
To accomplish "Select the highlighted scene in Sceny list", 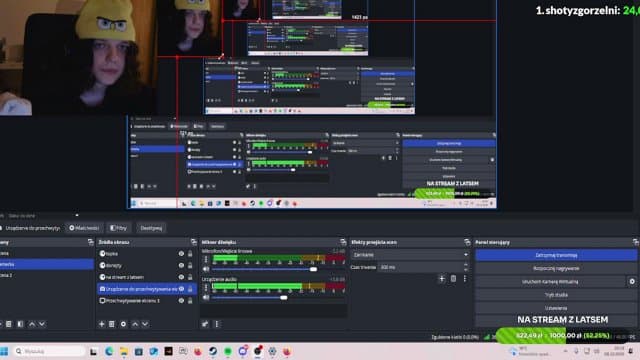I will click(x=47, y=264).
